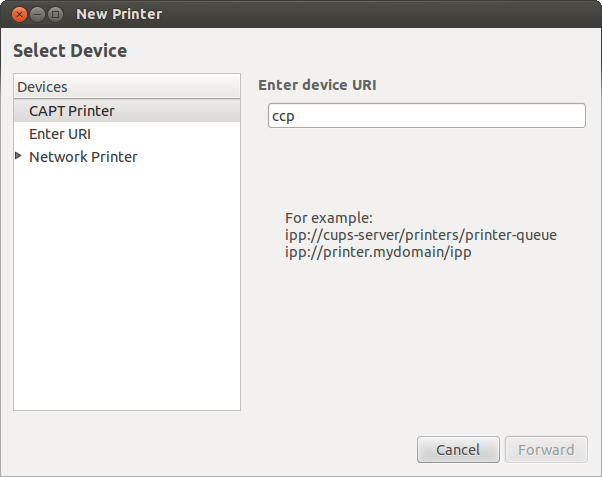Click the Devices column header

click(x=127, y=86)
